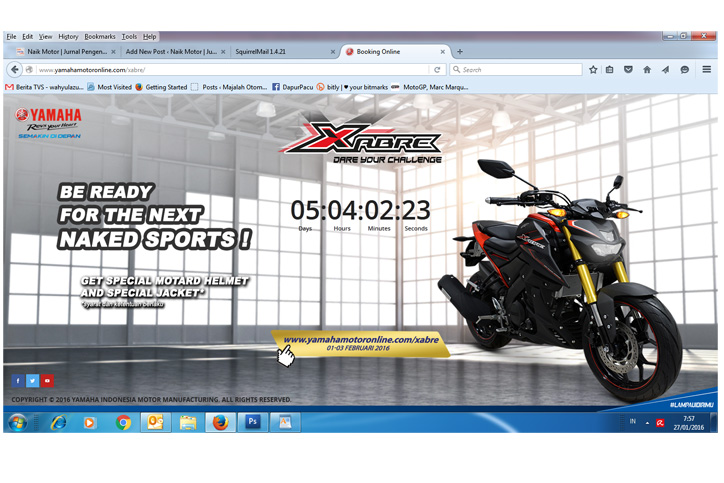Click the send/share paper plane icon

coord(665,70)
